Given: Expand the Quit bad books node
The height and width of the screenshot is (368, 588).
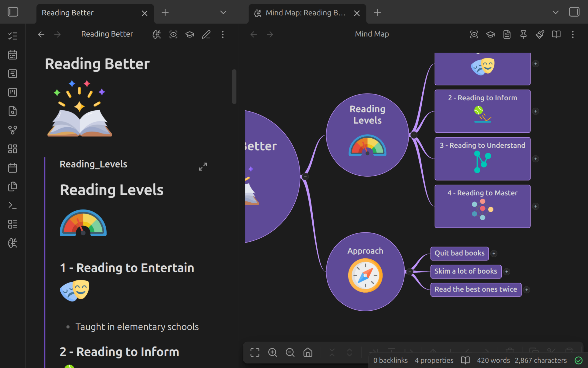Looking at the screenshot, I should 494,254.
